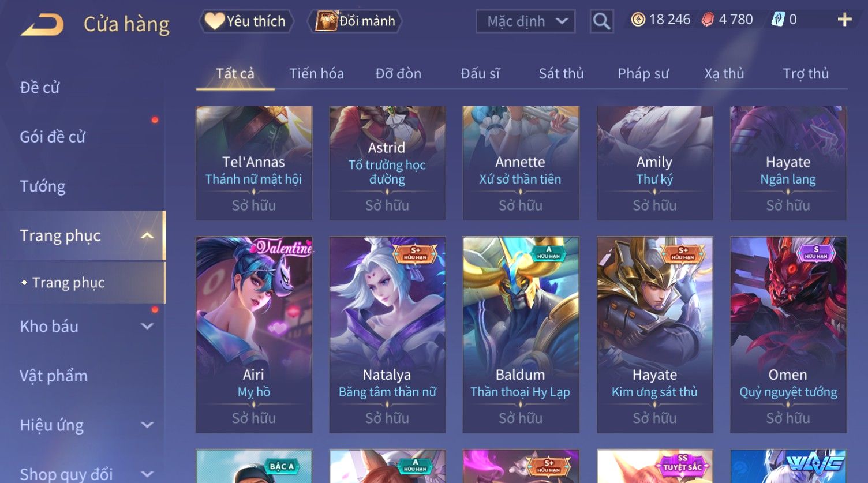Tap the gold coin balance icon
Image resolution: width=868 pixels, height=483 pixels.
(638, 20)
